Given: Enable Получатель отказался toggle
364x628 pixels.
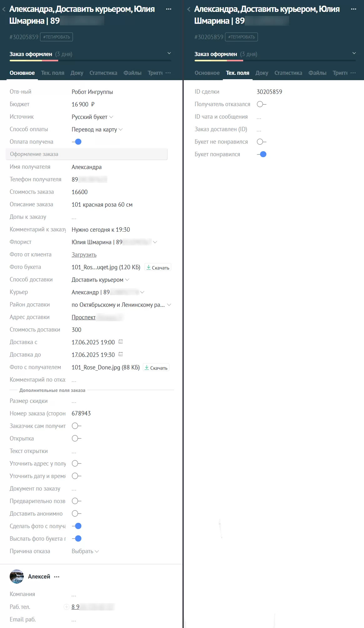Looking at the screenshot, I should (x=262, y=104).
